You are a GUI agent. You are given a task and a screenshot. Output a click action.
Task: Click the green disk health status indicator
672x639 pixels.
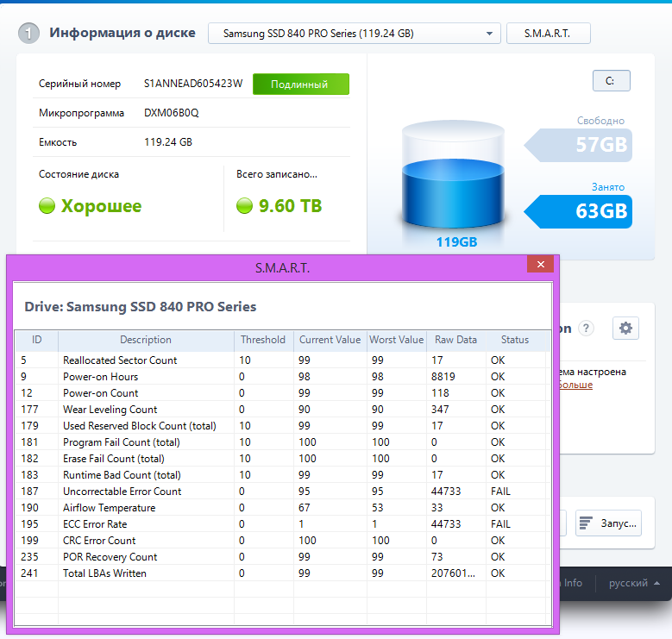(47, 206)
